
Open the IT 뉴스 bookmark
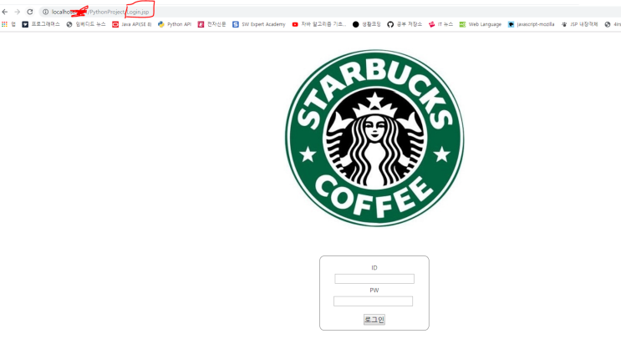(440, 24)
